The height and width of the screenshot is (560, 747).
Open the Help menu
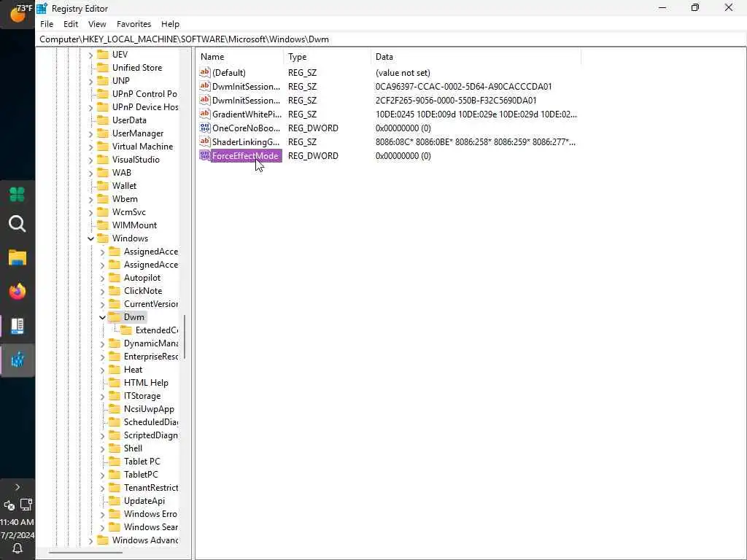[x=170, y=24]
